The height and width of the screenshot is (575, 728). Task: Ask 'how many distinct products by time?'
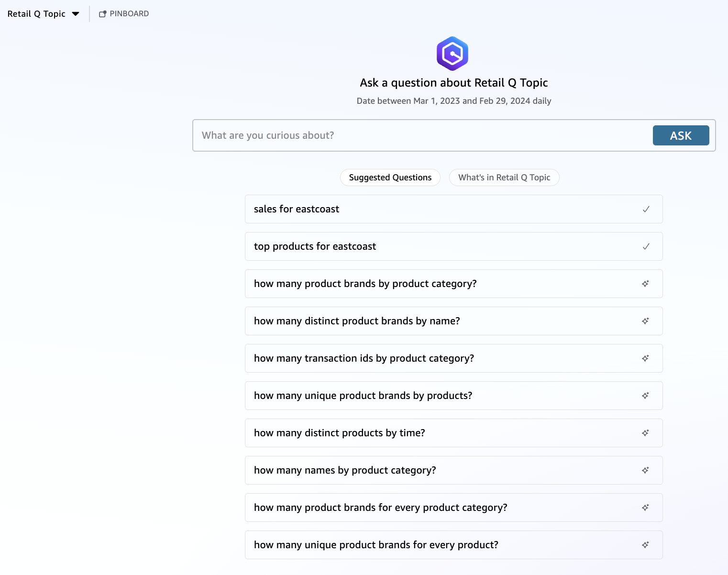coord(454,433)
